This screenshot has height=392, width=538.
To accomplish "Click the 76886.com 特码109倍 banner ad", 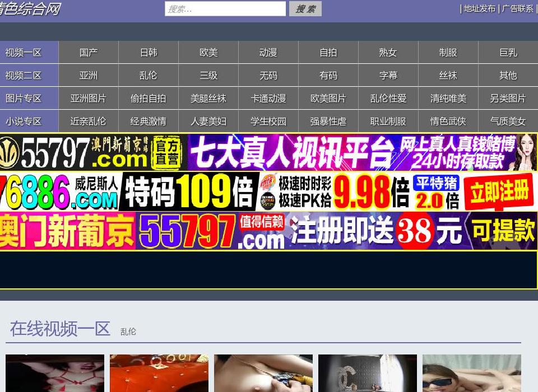I will (x=268, y=192).
